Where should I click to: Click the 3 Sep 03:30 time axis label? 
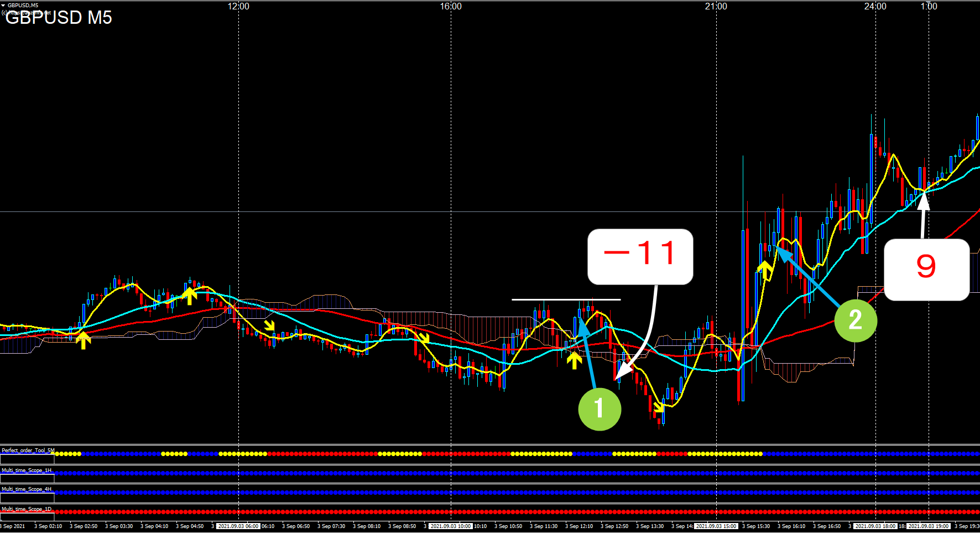coord(119,526)
